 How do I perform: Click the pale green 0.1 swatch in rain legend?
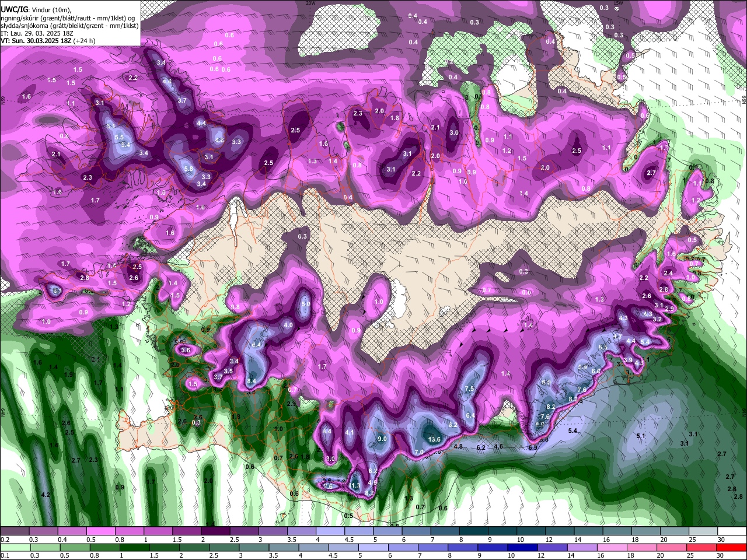pos(14,547)
